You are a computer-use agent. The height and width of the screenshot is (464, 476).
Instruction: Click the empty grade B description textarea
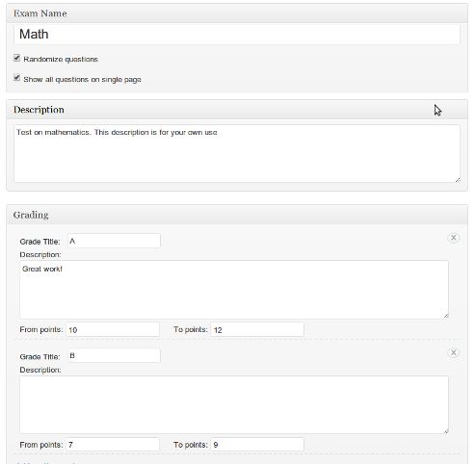[x=234, y=405]
